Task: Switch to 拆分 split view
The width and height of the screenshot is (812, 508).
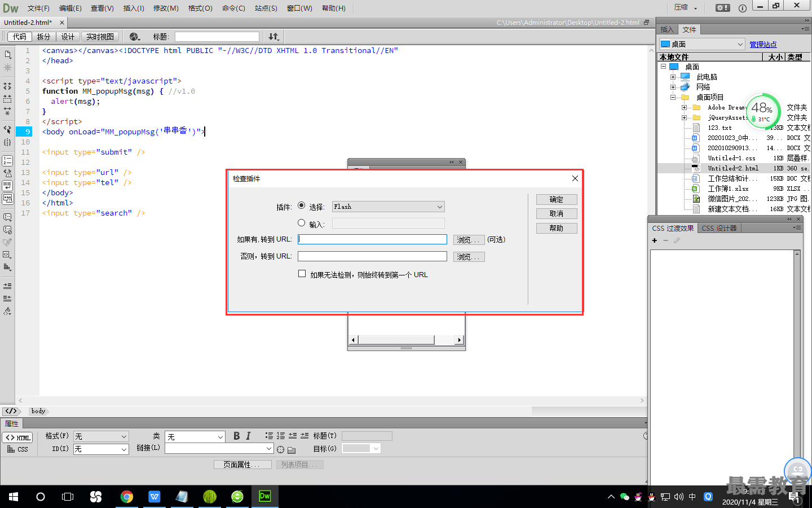Action: click(43, 37)
